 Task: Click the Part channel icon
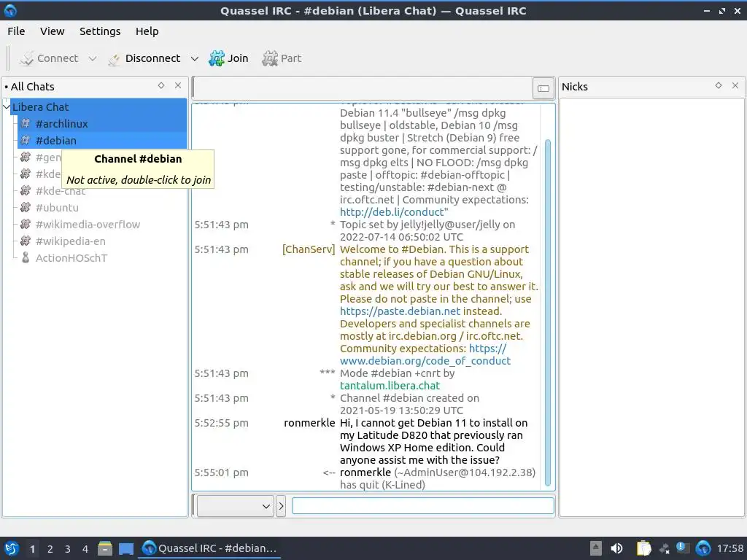pos(270,58)
